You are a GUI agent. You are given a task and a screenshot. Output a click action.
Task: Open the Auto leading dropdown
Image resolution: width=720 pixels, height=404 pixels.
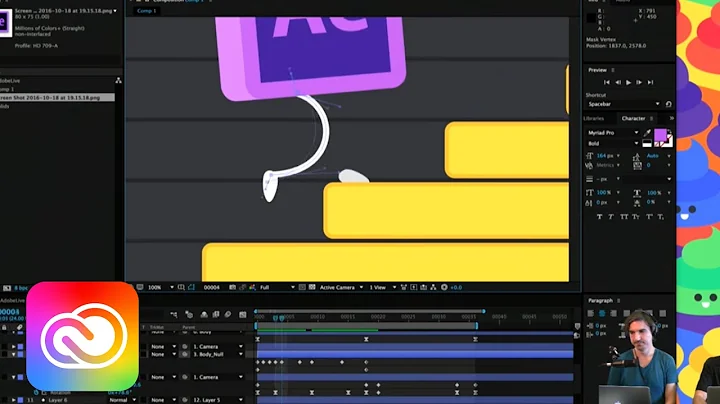tap(669, 156)
